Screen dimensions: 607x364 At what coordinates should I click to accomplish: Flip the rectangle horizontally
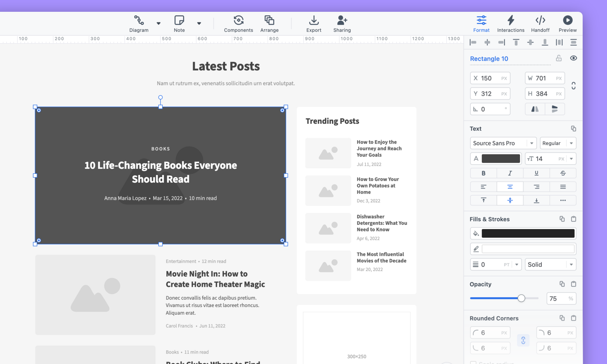tap(535, 109)
